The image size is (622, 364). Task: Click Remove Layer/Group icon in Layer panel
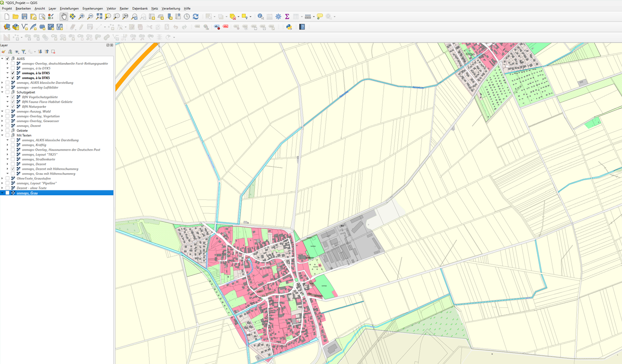(x=53, y=52)
